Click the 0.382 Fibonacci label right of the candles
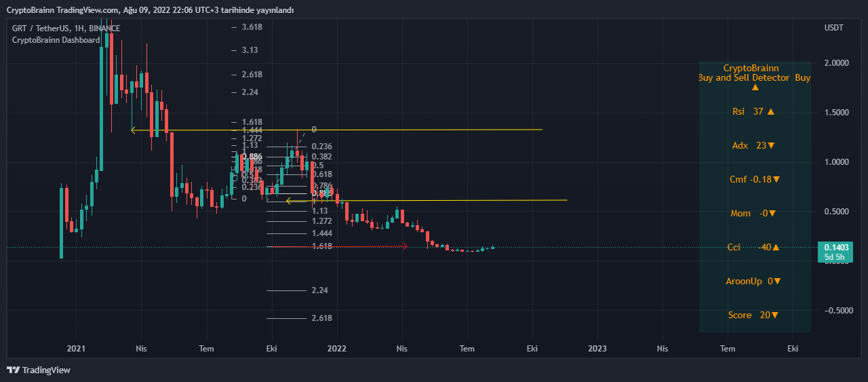 (x=321, y=157)
